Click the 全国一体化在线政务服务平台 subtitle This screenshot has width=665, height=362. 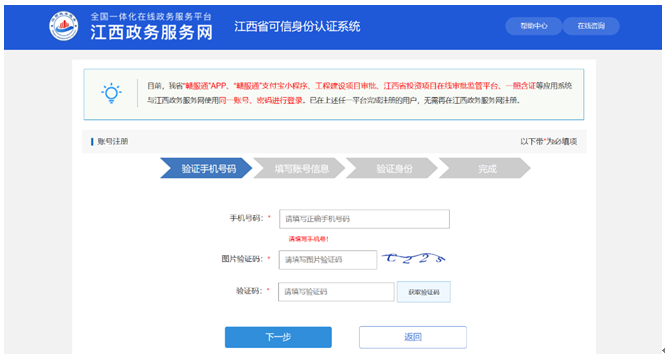click(151, 17)
